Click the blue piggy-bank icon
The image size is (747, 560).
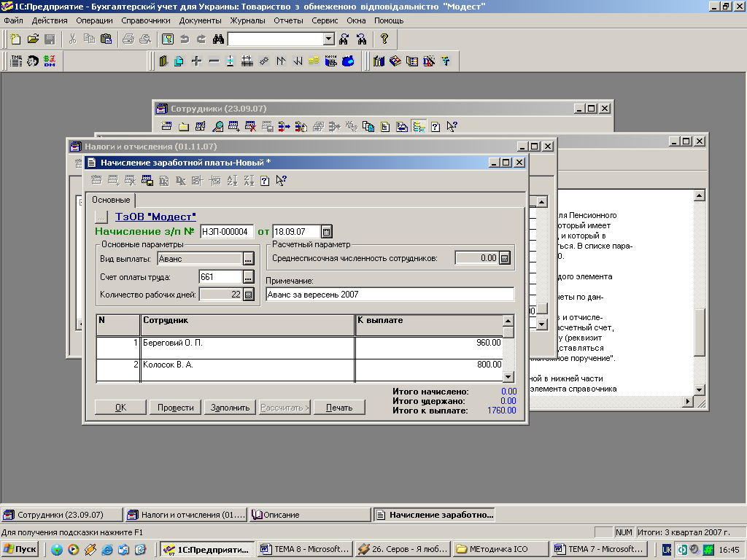click(x=348, y=61)
